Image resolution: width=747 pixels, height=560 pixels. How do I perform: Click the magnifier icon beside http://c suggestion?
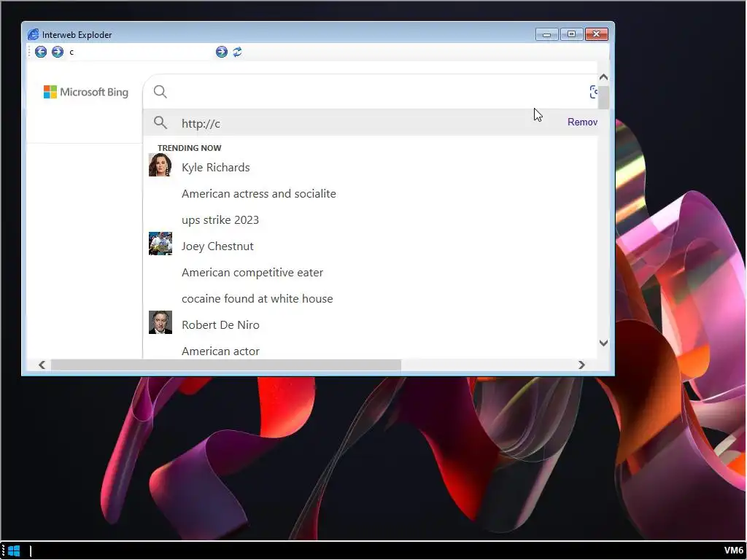coord(160,122)
